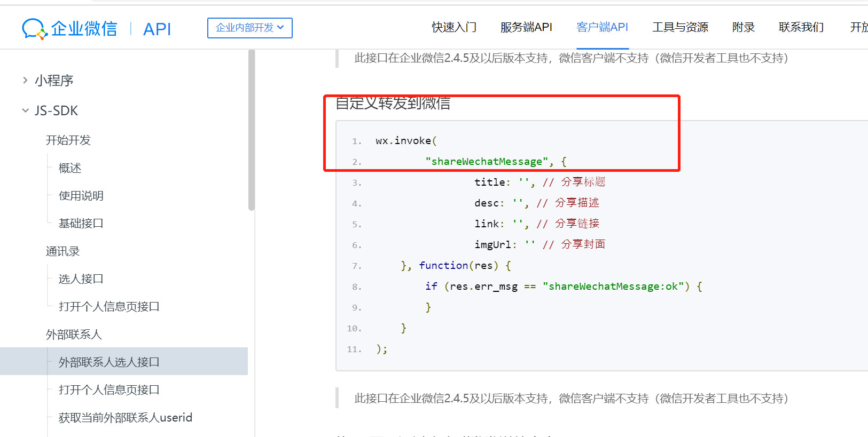Click the API title link
The height and width of the screenshot is (437, 868).
[x=157, y=29]
